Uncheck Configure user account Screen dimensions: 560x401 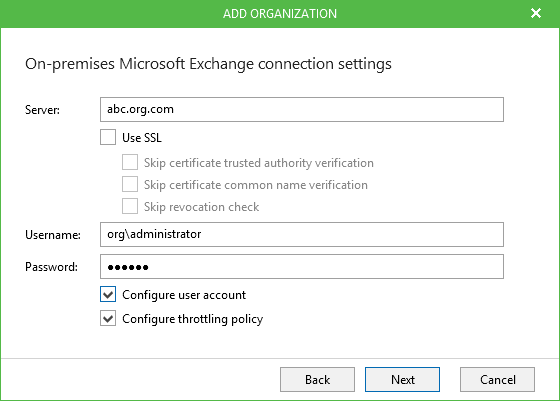coord(108,294)
